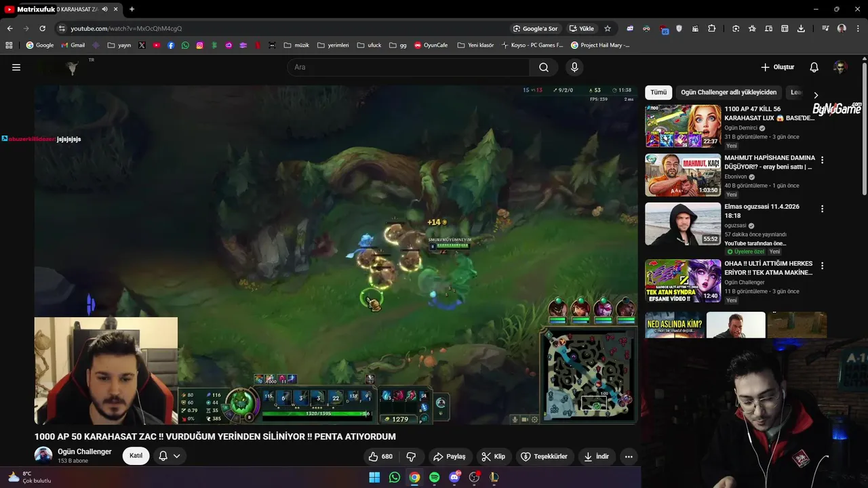The image size is (868, 488).
Task: Click the Klip clip button
Action: [494, 456]
